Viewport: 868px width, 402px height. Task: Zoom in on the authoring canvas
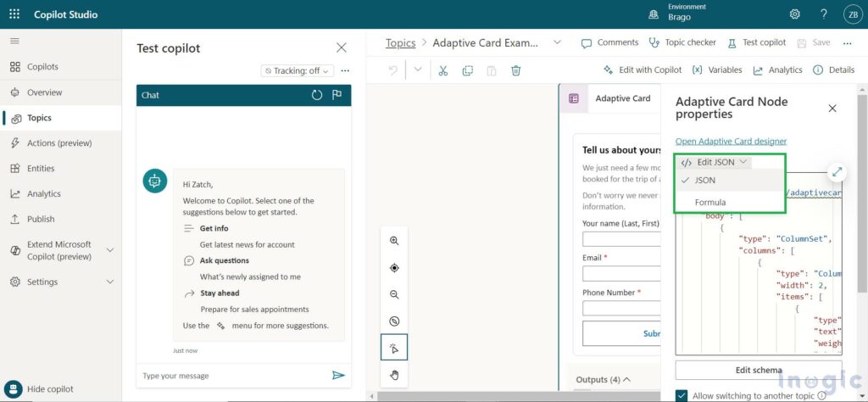click(394, 241)
